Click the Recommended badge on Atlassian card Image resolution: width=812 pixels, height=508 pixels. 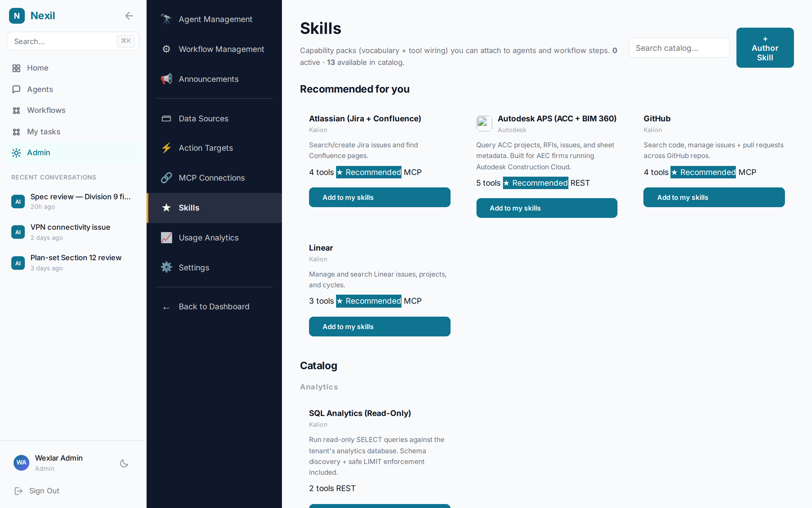point(369,172)
